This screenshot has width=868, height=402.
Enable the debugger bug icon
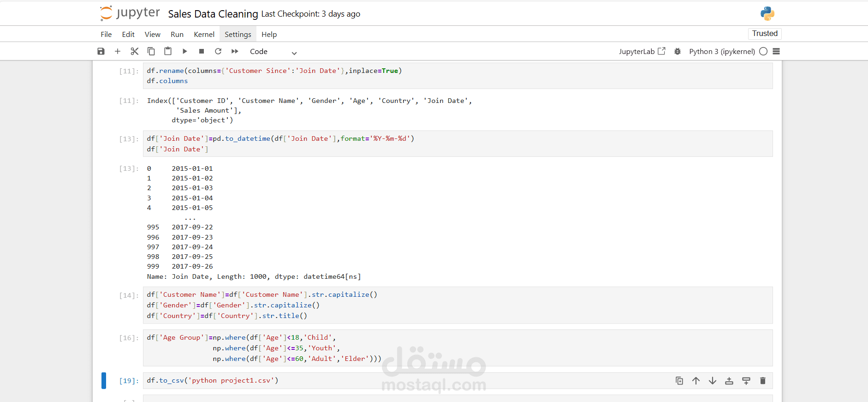pyautogui.click(x=678, y=51)
